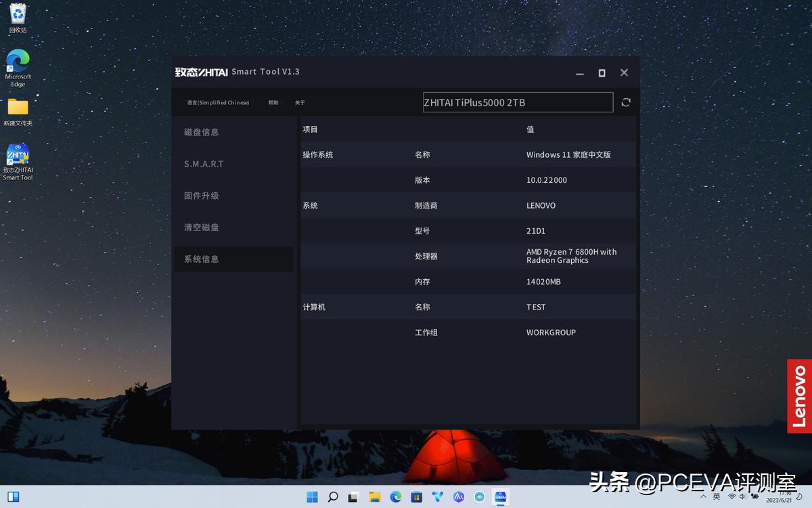Refresh drive information with the refresh icon

[625, 102]
